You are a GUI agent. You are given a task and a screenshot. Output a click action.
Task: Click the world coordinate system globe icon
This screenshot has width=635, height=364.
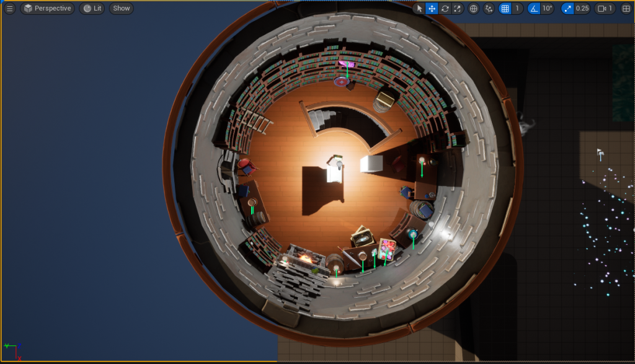(474, 9)
